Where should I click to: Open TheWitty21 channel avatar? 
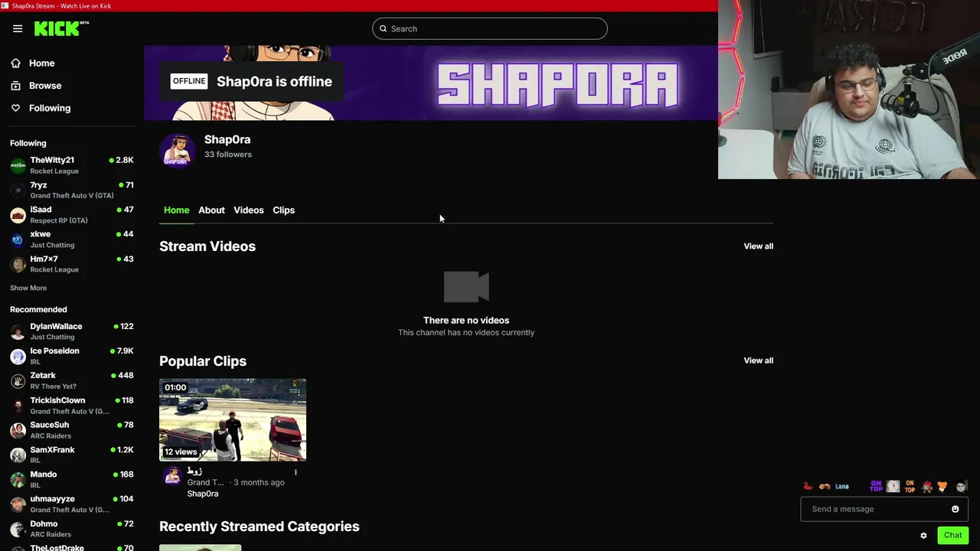point(18,165)
